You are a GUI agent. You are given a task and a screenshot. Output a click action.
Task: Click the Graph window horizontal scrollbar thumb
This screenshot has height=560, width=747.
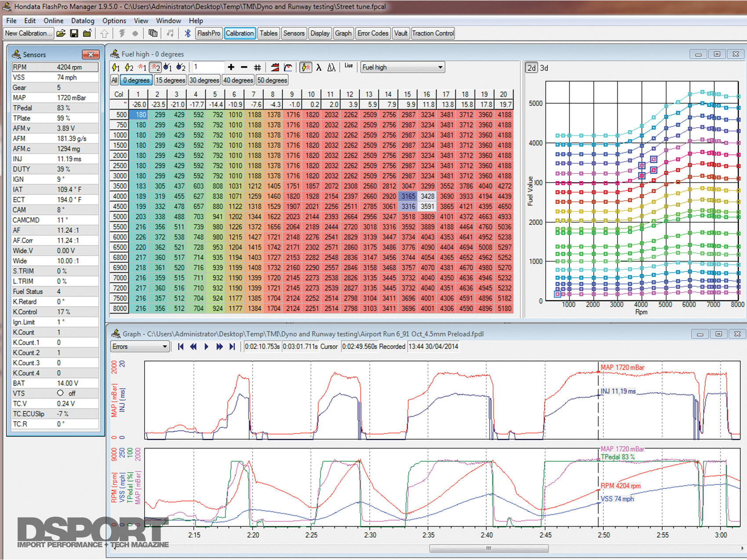pos(489,548)
